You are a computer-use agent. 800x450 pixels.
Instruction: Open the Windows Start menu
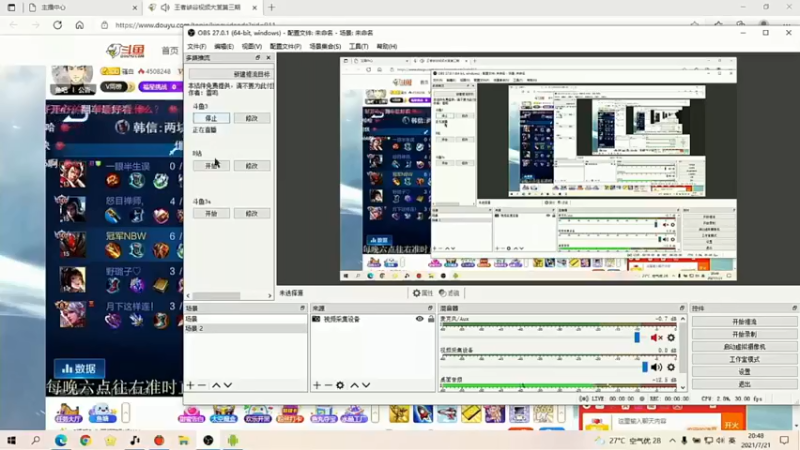click(x=11, y=440)
